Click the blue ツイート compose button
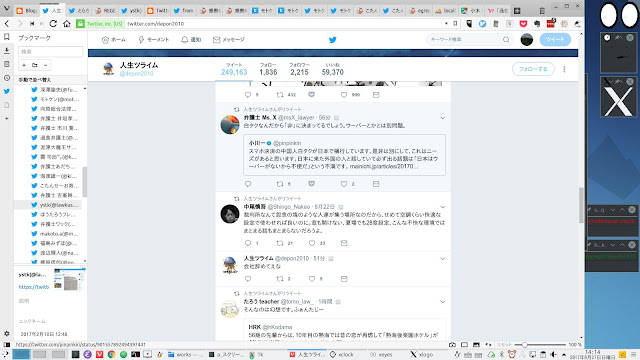The height and width of the screenshot is (360, 640). point(555,40)
